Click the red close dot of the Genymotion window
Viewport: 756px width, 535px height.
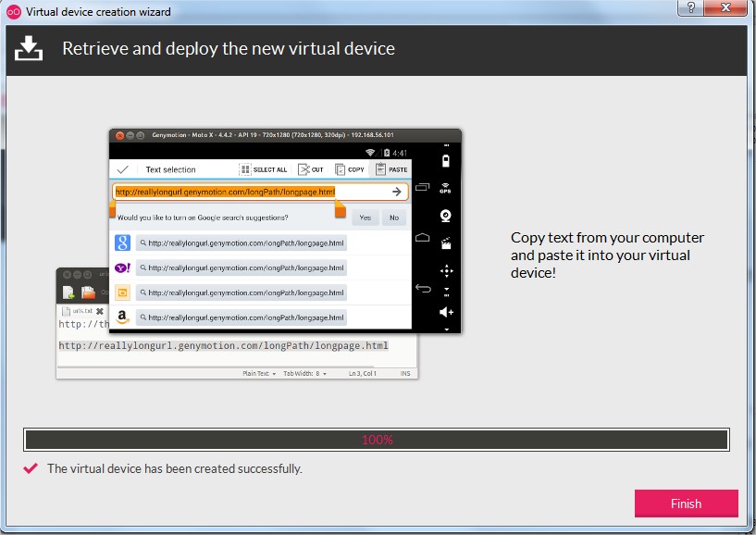[x=119, y=135]
